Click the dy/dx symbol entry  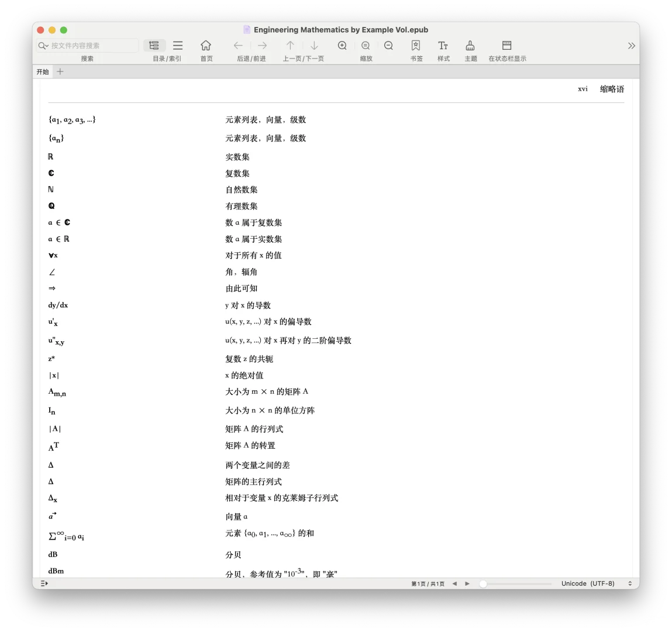point(58,305)
